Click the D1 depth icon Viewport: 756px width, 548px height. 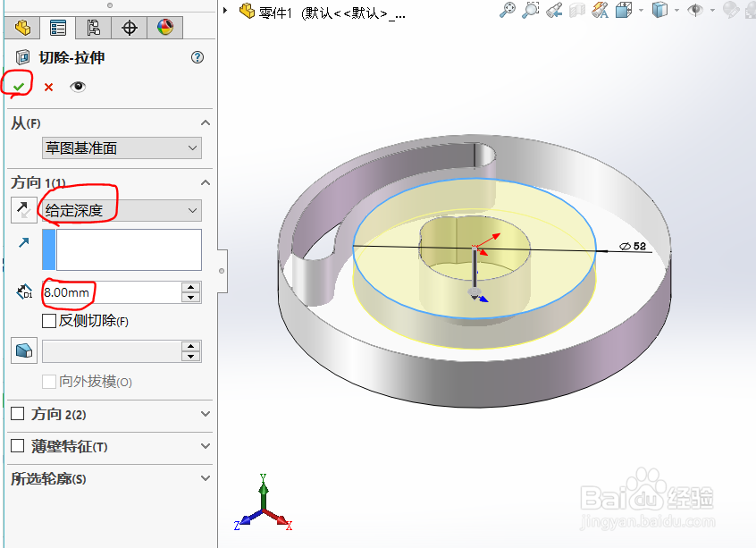[x=24, y=291]
